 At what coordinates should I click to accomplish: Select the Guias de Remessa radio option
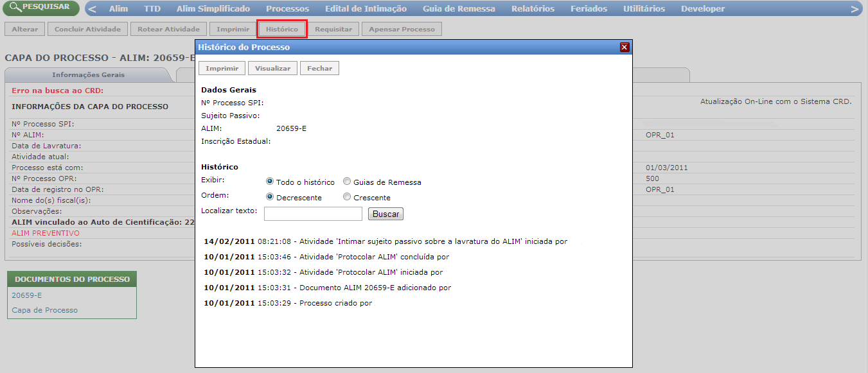(347, 182)
